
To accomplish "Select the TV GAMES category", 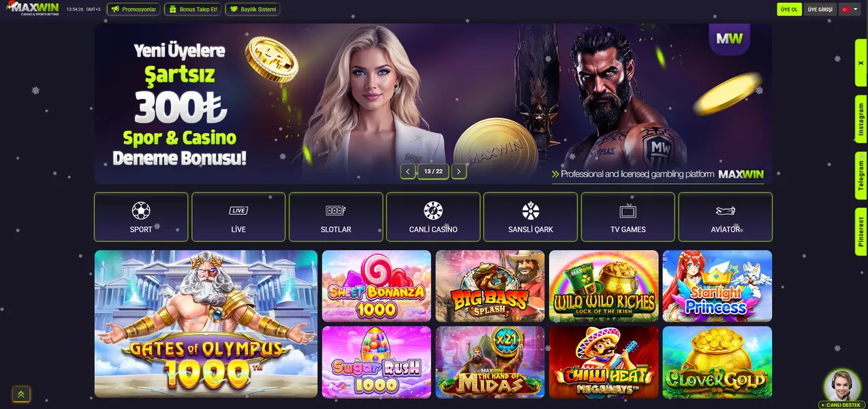I will pyautogui.click(x=628, y=217).
